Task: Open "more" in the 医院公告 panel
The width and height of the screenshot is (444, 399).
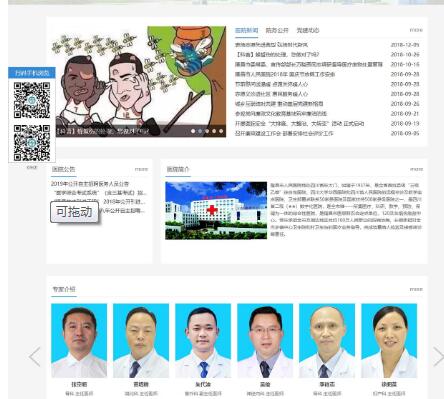Action: click(x=141, y=169)
